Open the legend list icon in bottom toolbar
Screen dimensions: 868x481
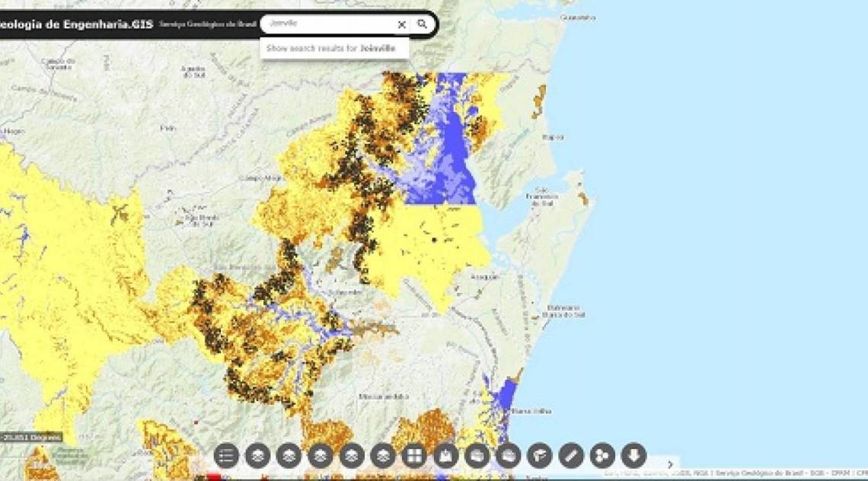point(226,456)
